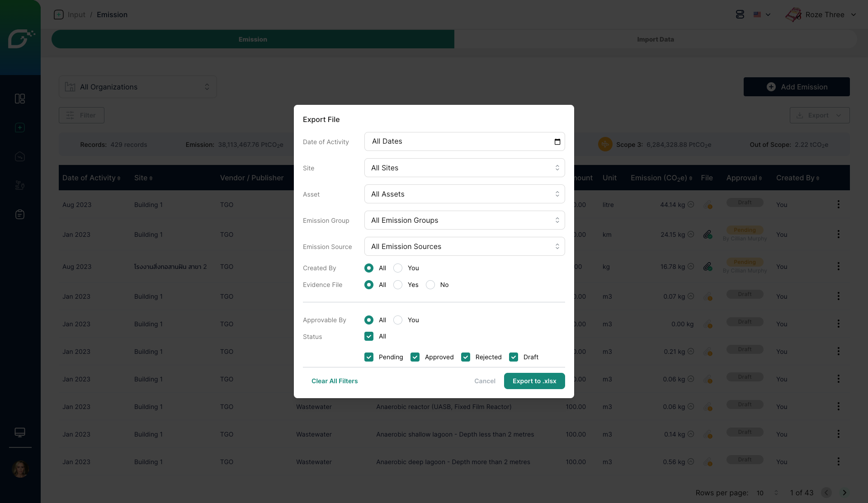This screenshot has width=868, height=503.
Task: Uncheck the Rejected status checkbox
Action: [466, 357]
